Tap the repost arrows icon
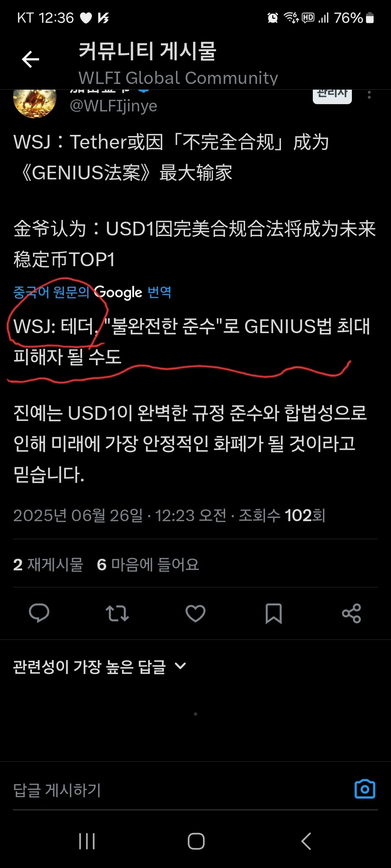The height and width of the screenshot is (868, 391). (x=117, y=613)
